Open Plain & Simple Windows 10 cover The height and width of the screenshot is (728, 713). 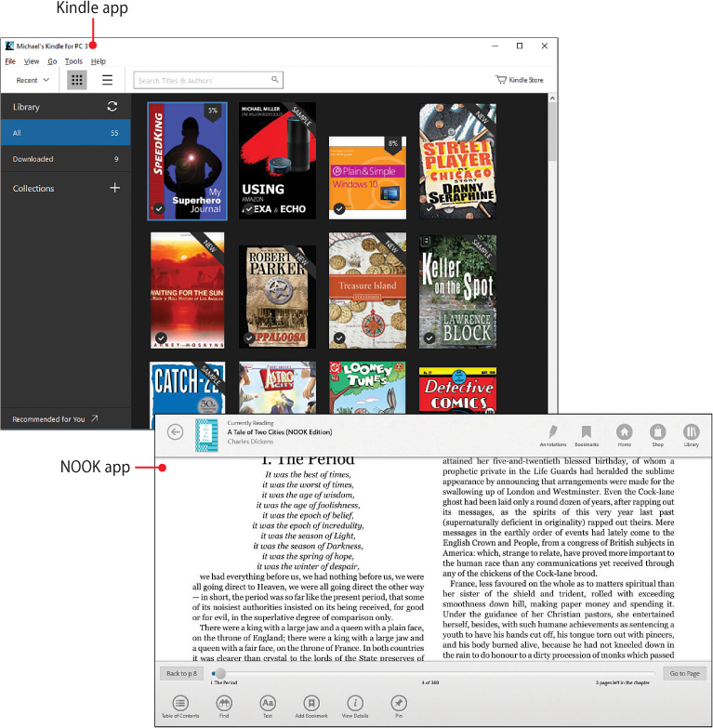(x=367, y=178)
